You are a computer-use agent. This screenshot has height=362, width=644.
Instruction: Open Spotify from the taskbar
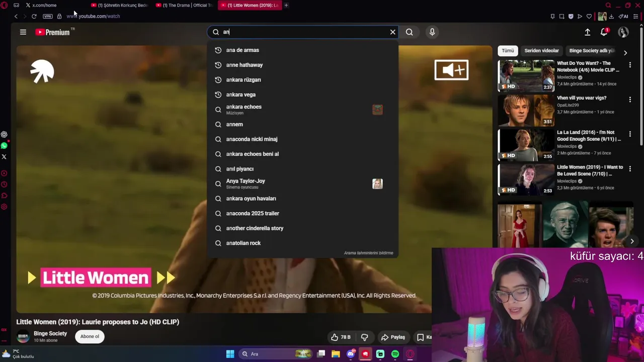click(x=395, y=354)
